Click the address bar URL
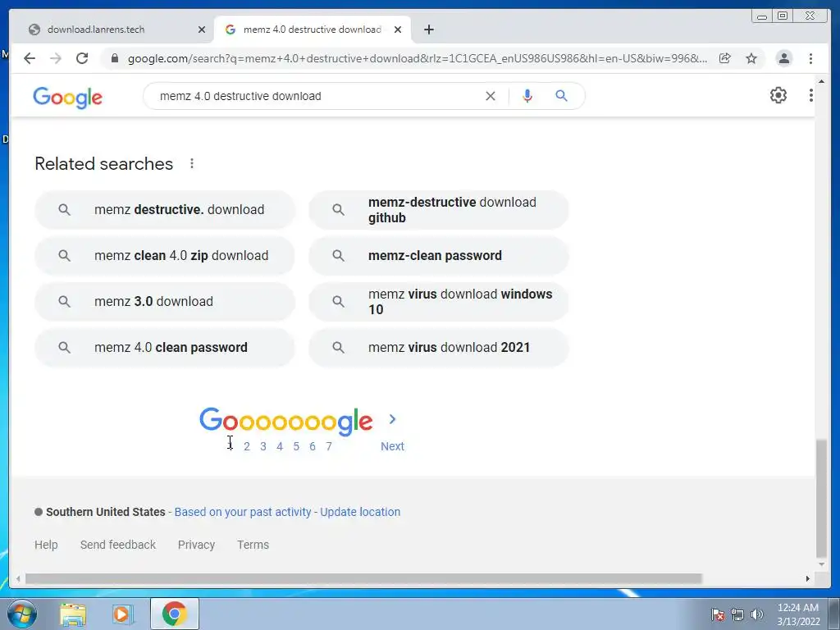Screen dimensions: 840x630 (418, 58)
